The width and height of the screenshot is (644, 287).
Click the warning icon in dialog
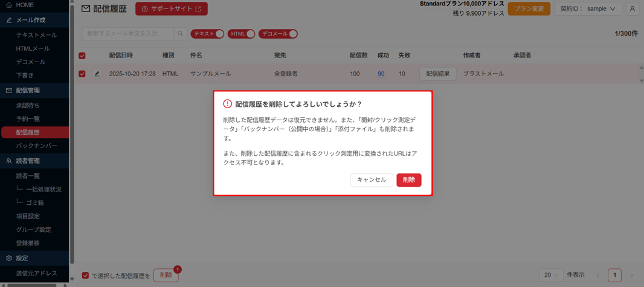pyautogui.click(x=227, y=104)
